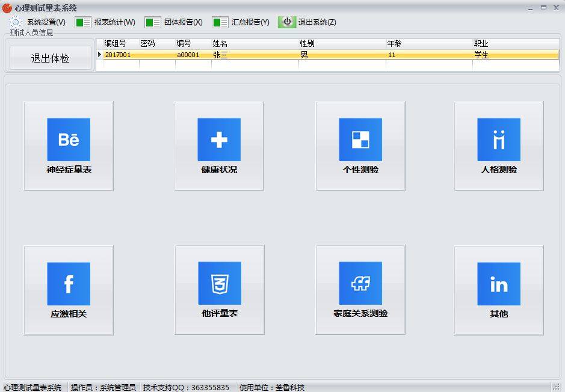Open the 个性测验 checker tile
Viewport: 565px width, 392px height.
[360, 145]
